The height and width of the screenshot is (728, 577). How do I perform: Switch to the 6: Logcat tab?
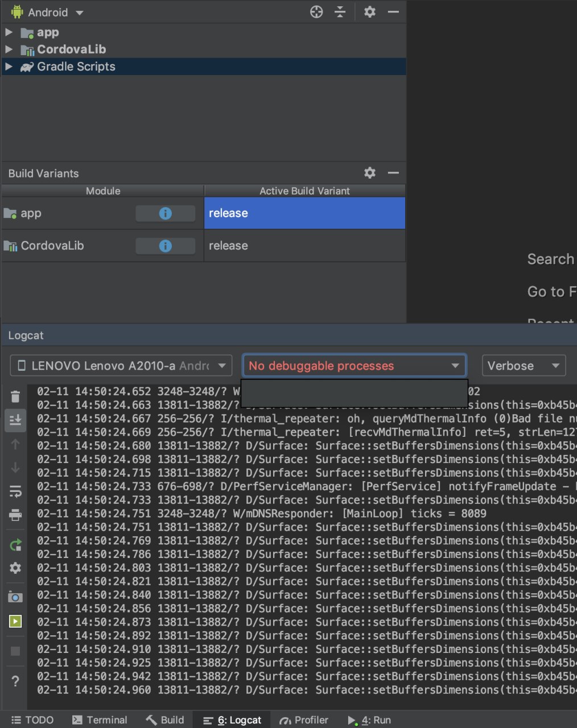click(232, 719)
